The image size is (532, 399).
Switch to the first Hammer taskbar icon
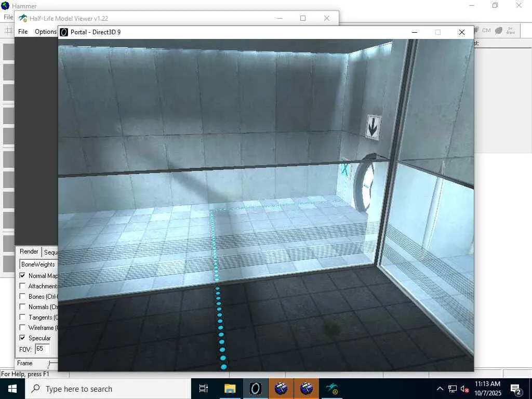pyautogui.click(x=281, y=389)
